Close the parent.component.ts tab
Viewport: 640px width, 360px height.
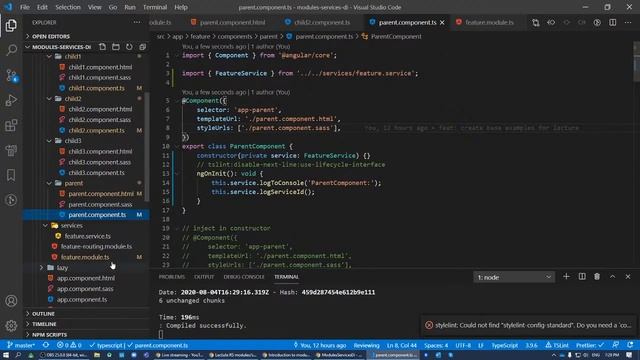442,22
